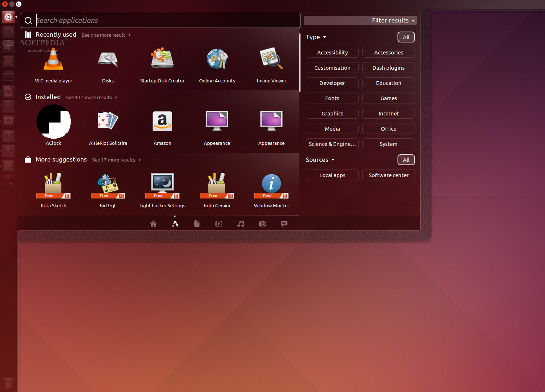Open Online Accounts
Image resolution: width=545 pixels, height=392 pixels.
point(217,65)
